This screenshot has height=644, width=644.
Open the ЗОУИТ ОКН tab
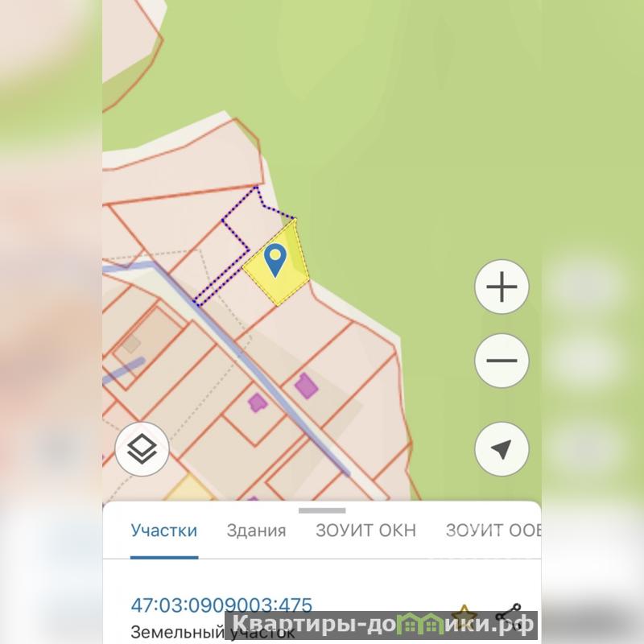click(365, 530)
